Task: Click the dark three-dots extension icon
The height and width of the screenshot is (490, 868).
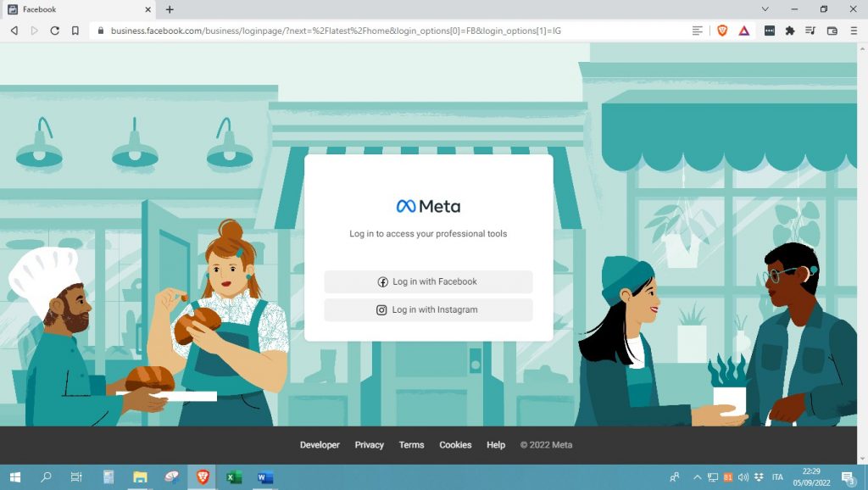Action: (768, 31)
